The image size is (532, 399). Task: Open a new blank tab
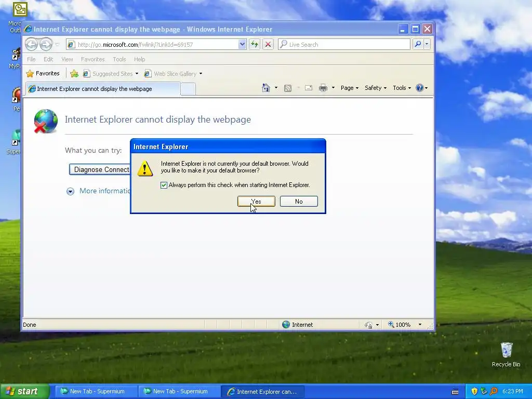188,89
